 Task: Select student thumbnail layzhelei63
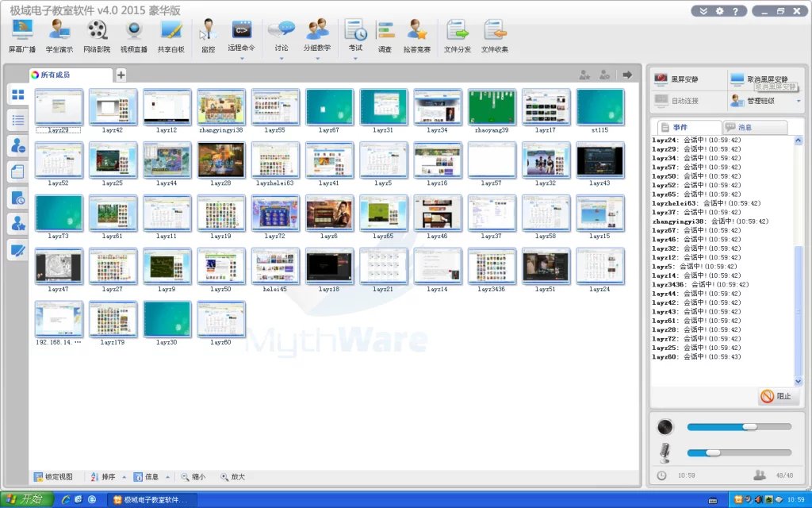click(275, 164)
